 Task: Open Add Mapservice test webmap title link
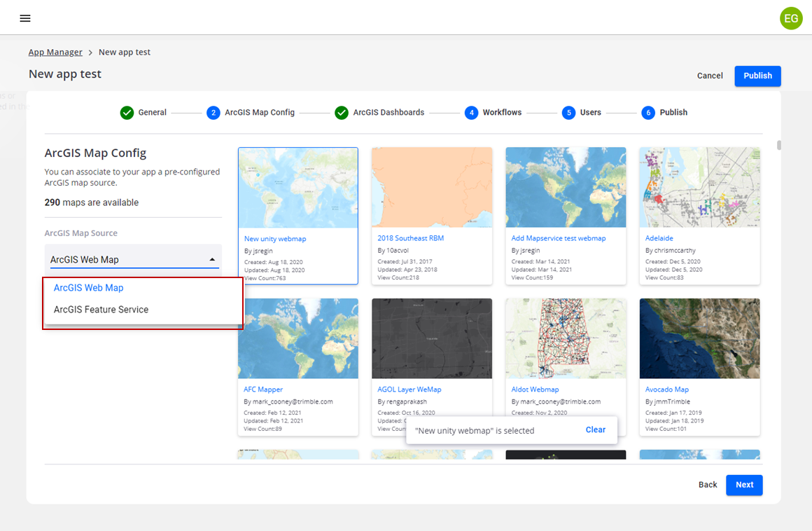559,238
